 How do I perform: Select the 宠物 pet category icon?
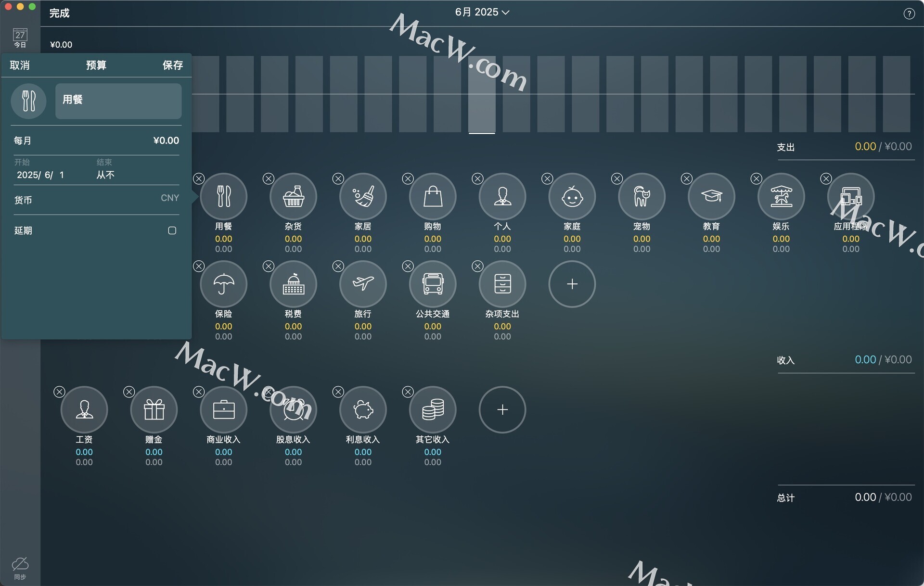pos(642,196)
